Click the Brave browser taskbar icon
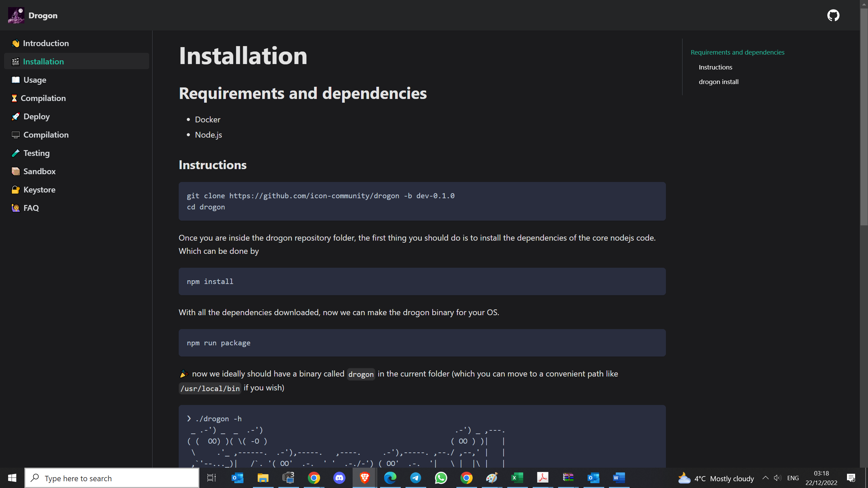The image size is (868, 488). pyautogui.click(x=364, y=478)
